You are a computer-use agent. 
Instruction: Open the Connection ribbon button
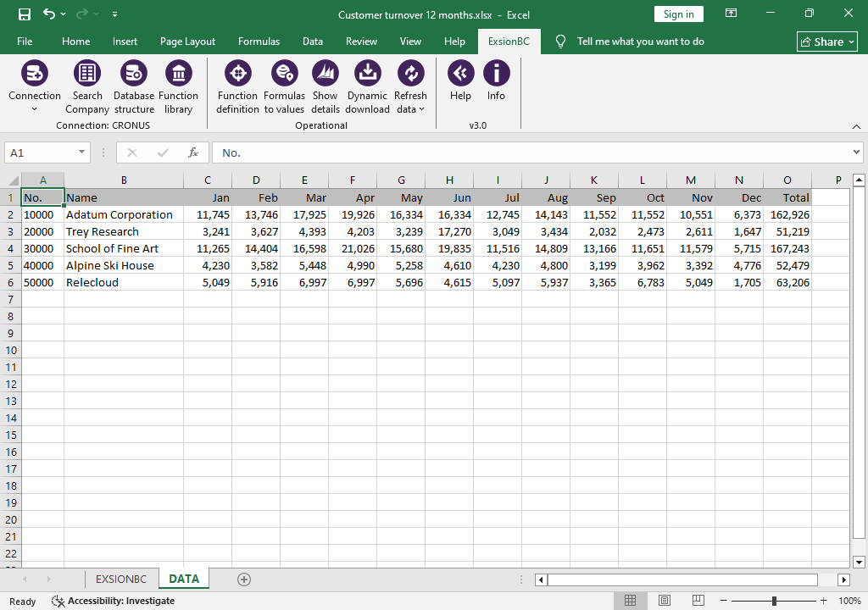click(34, 87)
